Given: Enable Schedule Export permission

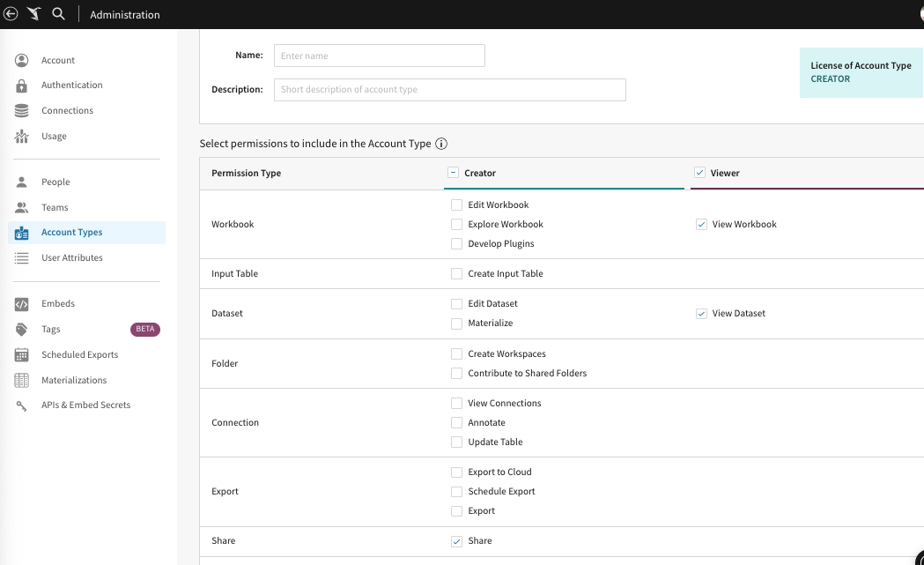Looking at the screenshot, I should click(456, 493).
